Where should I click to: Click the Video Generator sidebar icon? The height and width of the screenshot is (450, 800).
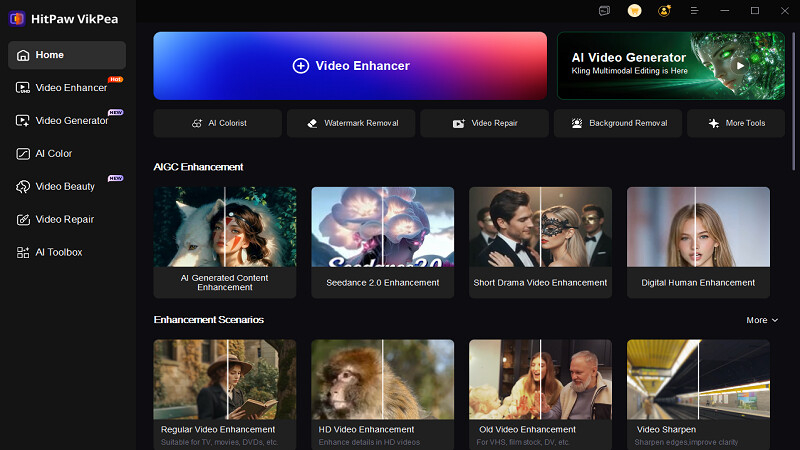(23, 120)
